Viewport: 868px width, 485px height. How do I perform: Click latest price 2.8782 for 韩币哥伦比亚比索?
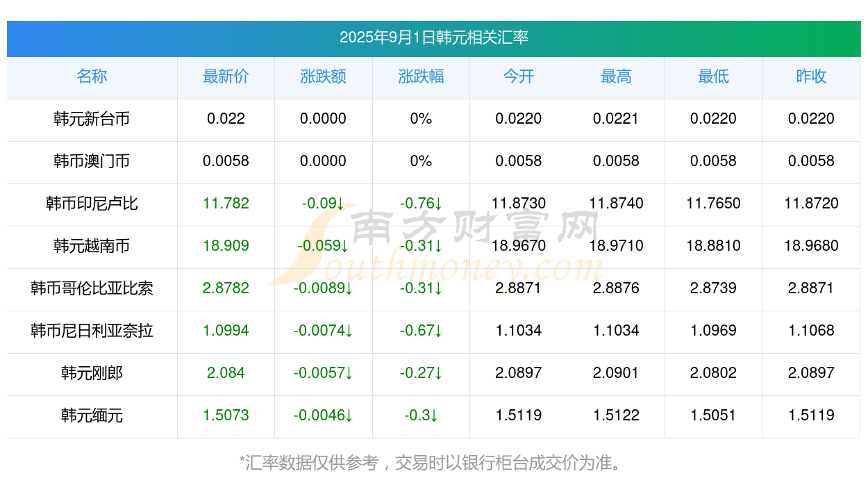tap(226, 288)
